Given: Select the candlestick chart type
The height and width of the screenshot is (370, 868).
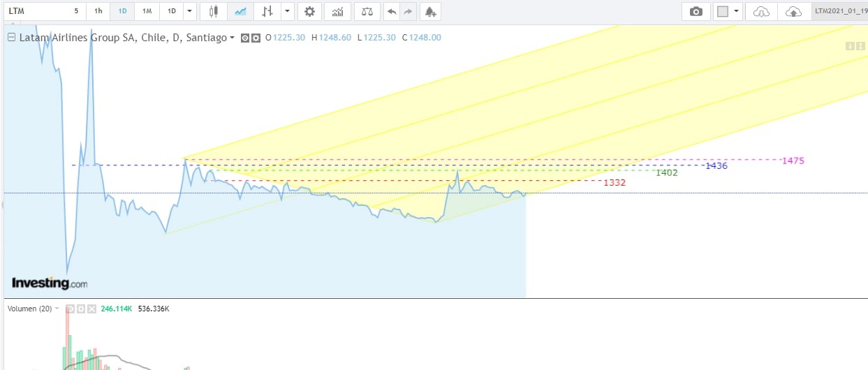Looking at the screenshot, I should click(214, 11).
